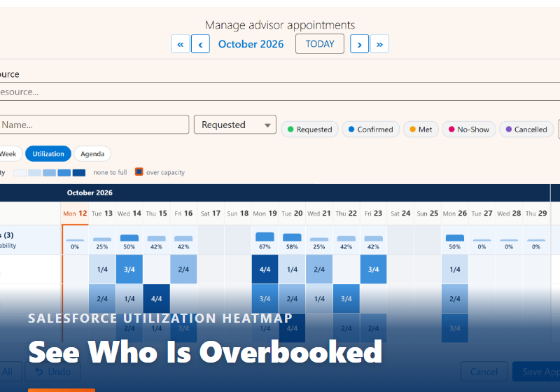This screenshot has height=392, width=560.
Task: Jump back with the double-left chevron button
Action: pyautogui.click(x=181, y=44)
